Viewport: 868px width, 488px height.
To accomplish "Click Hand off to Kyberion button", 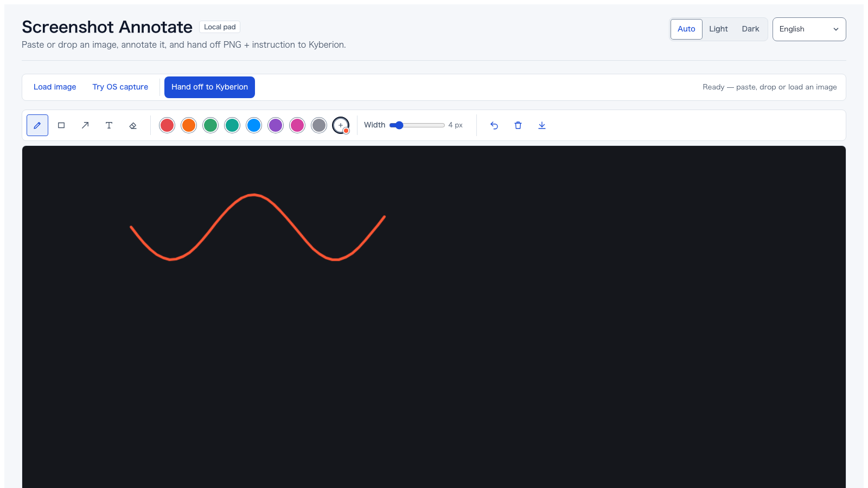I will pos(209,87).
